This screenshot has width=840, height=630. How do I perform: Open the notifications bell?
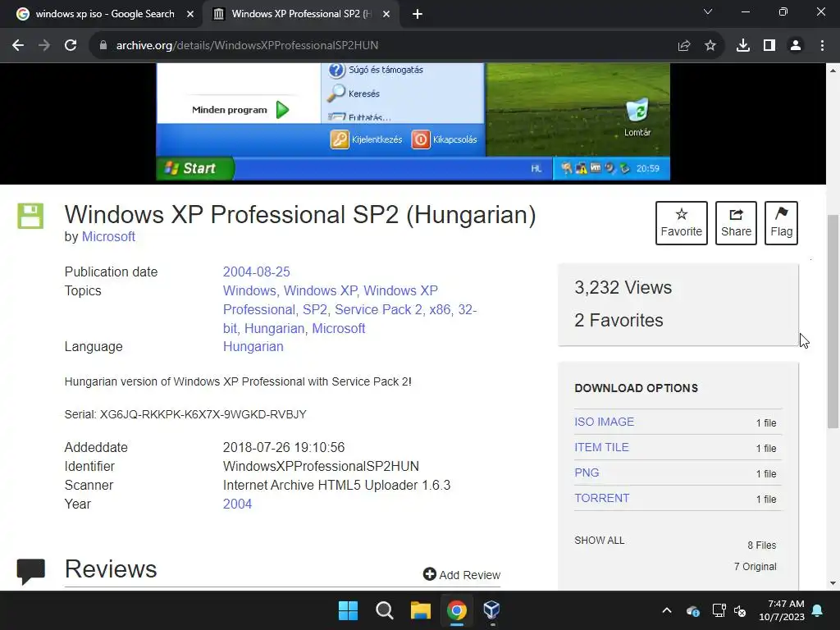coord(818,610)
